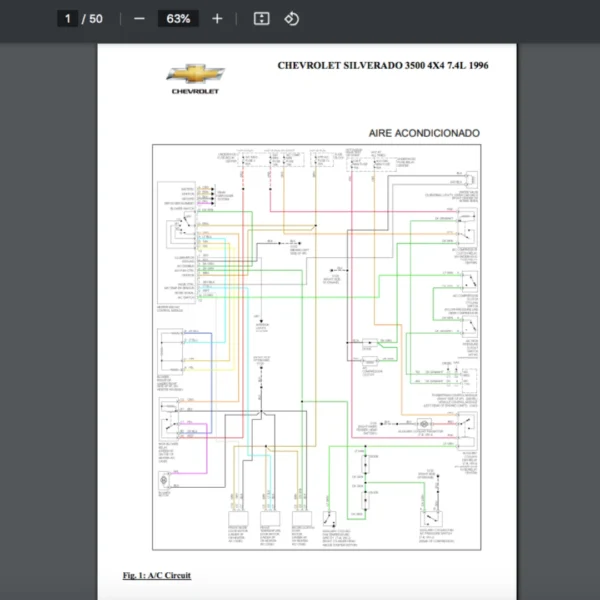Image resolution: width=600 pixels, height=600 pixels.
Task: Click the zoom in plus button
Action: [217, 19]
